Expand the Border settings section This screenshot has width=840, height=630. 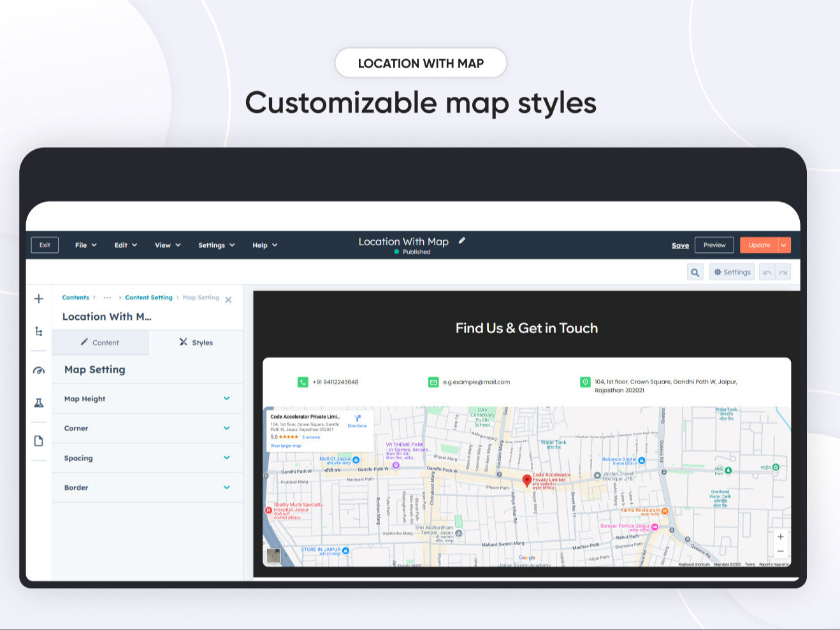tap(227, 487)
